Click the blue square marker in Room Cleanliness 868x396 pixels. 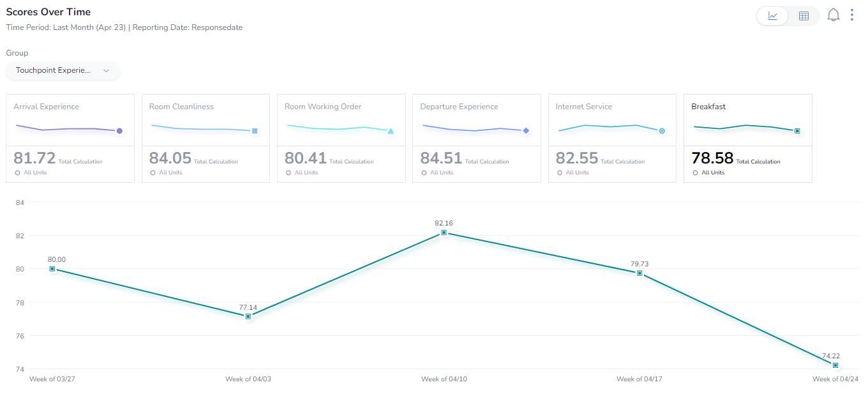(255, 131)
